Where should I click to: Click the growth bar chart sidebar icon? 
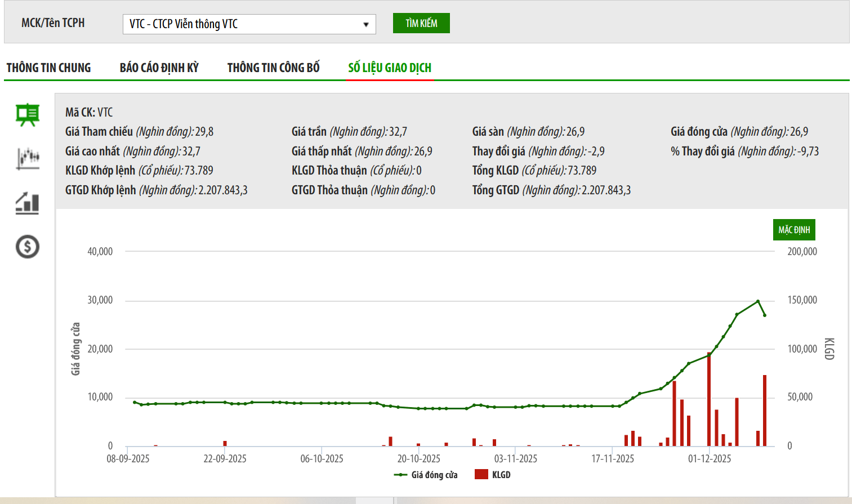pyautogui.click(x=28, y=203)
